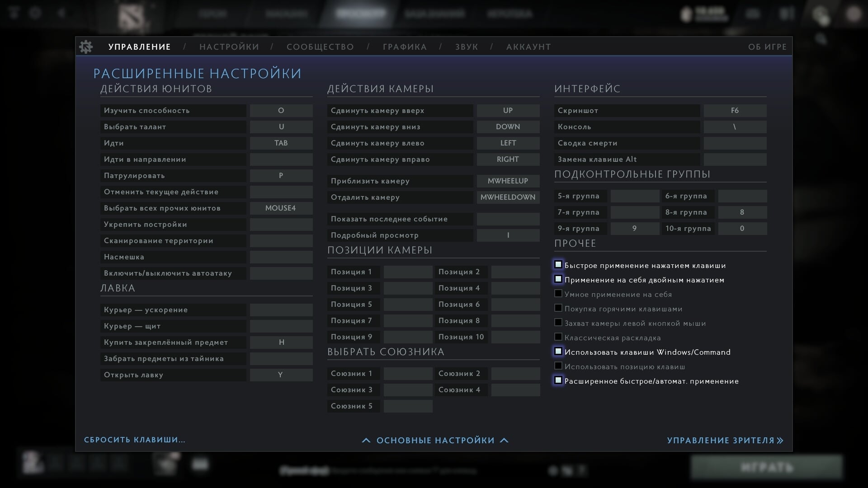Open УПРАВЛЕНИЕ ЗРИТЕЛЯ section
868x488 pixels.
721,440
